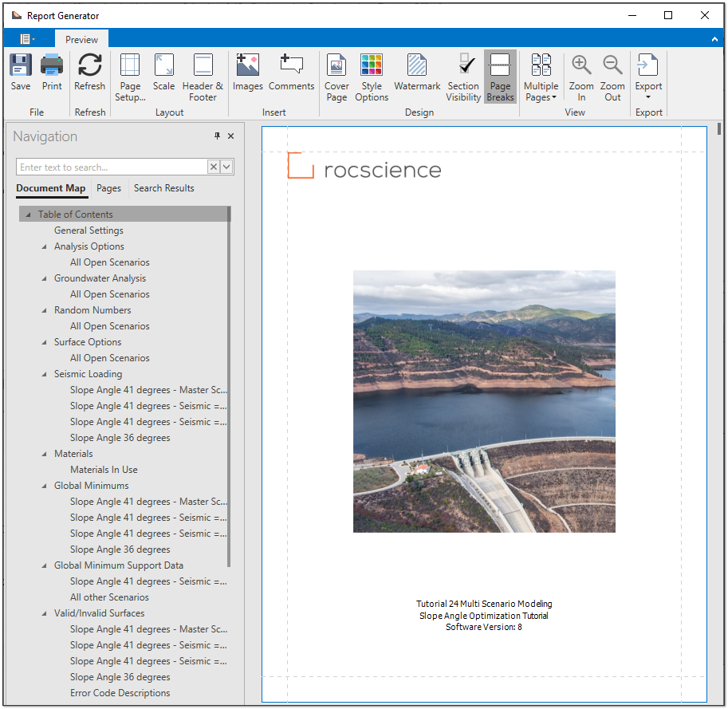Screen dimensions: 728x709
Task: Collapse the Random Numbers node
Action: pyautogui.click(x=44, y=310)
